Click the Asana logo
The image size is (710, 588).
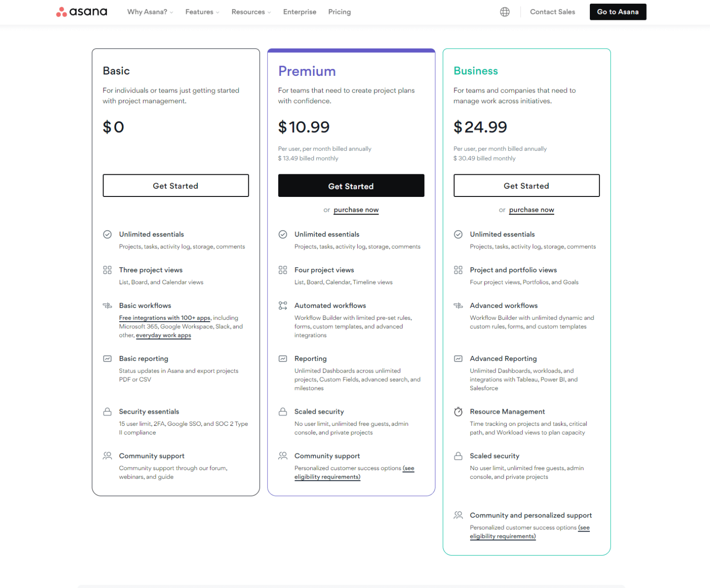coord(81,12)
